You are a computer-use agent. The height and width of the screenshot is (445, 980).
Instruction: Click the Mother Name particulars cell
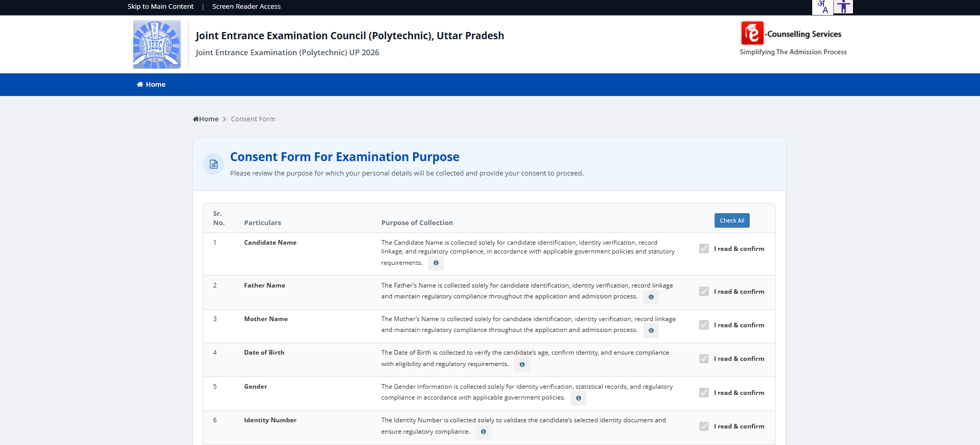tap(266, 319)
